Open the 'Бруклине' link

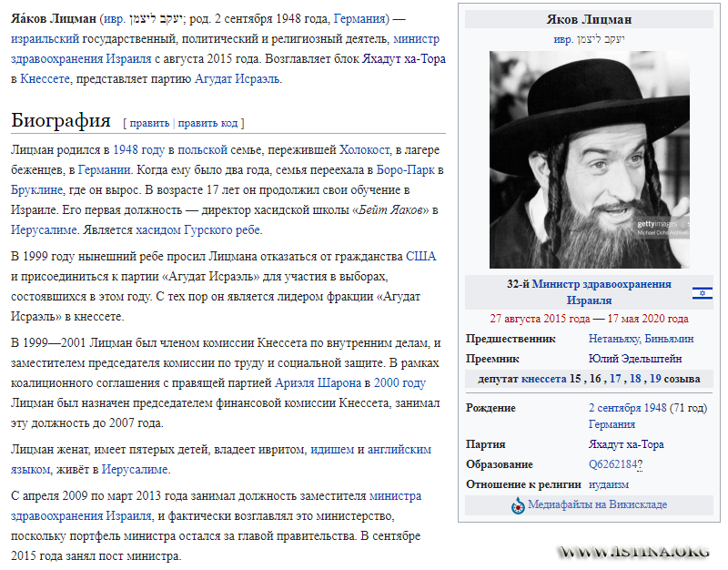(36, 190)
